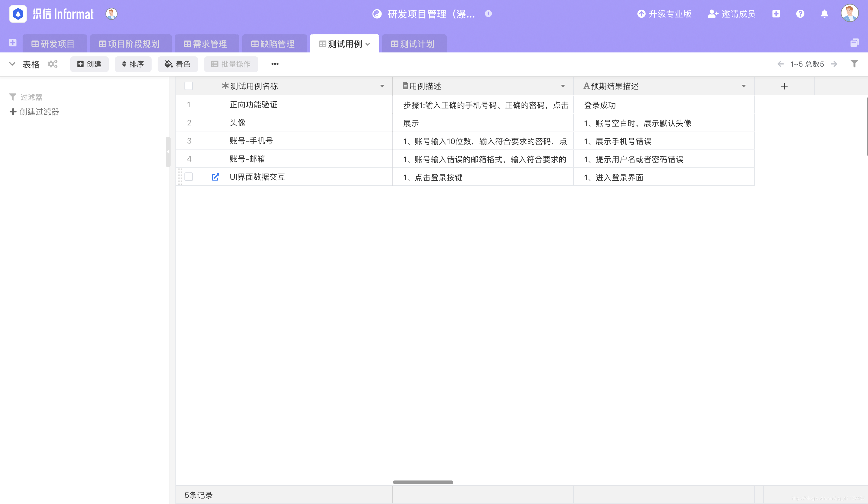The width and height of the screenshot is (868, 504).
Task: Click the filter funnel icon in toolbar
Action: point(854,64)
